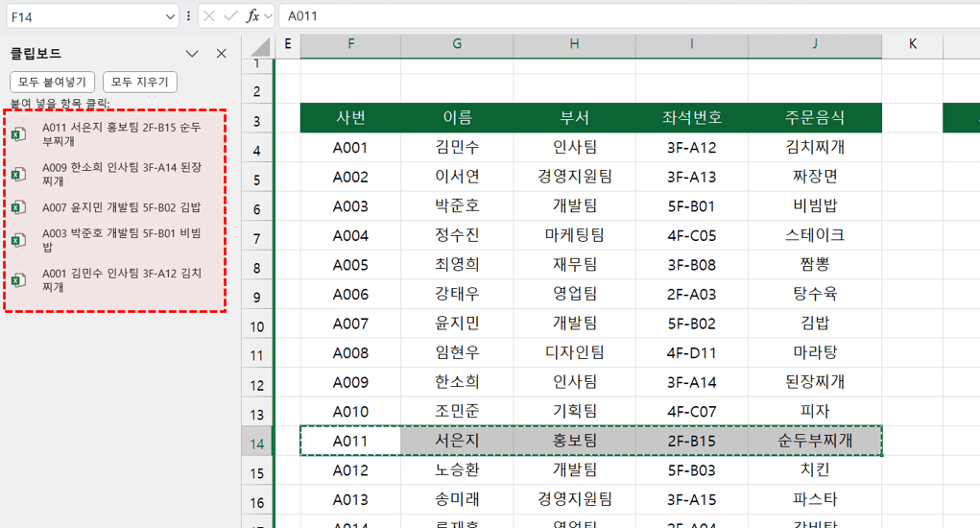Select cell containing 마케팅팀

click(x=574, y=235)
